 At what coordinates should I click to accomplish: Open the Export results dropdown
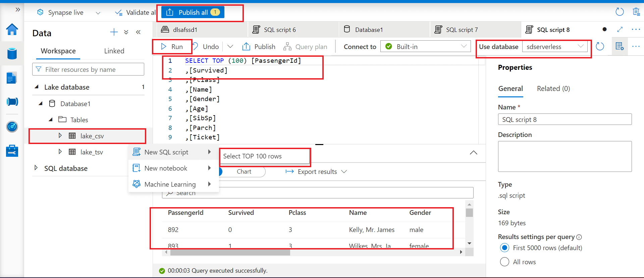[x=316, y=172]
